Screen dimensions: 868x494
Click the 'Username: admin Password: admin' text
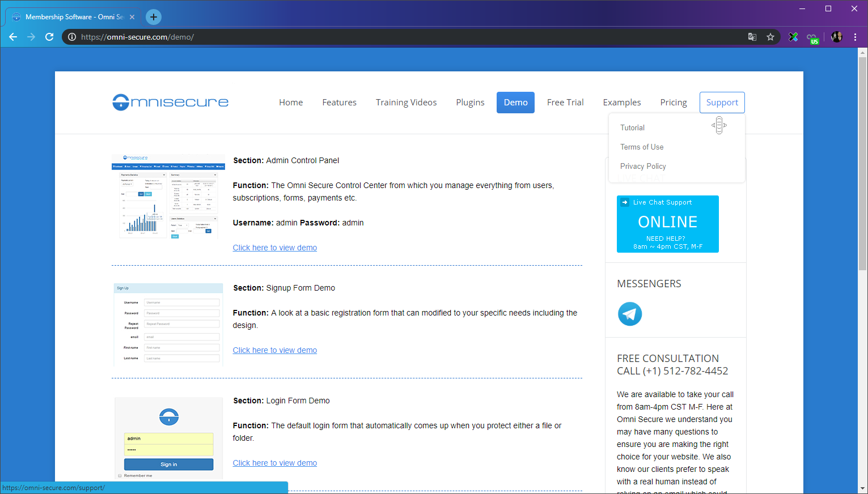click(x=298, y=223)
